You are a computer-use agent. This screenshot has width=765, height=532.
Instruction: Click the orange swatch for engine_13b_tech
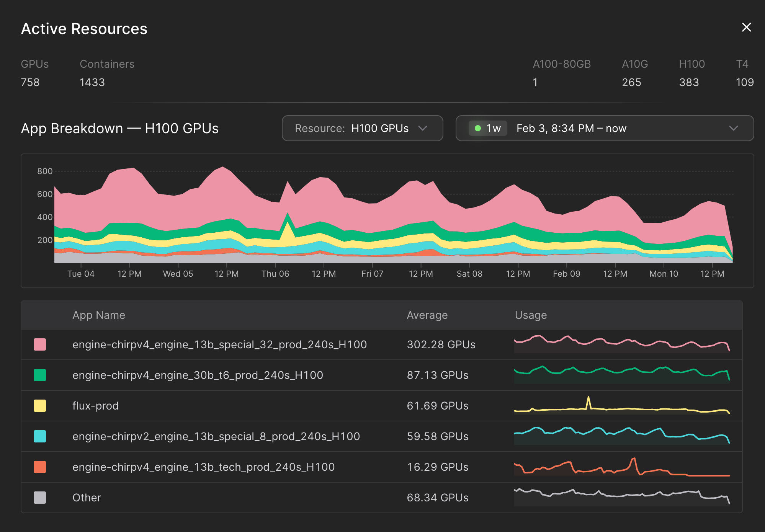(40, 467)
